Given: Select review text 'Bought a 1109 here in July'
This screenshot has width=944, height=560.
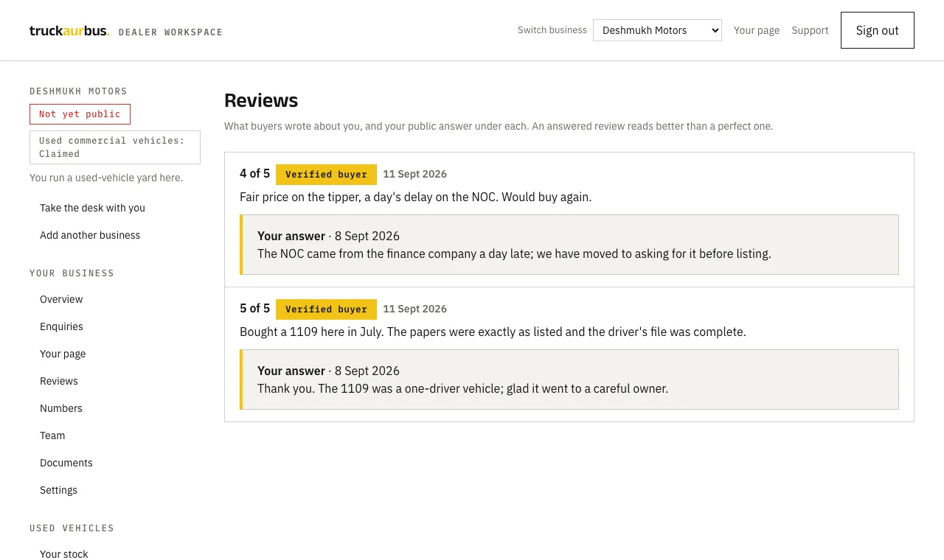Looking at the screenshot, I should pos(493,332).
